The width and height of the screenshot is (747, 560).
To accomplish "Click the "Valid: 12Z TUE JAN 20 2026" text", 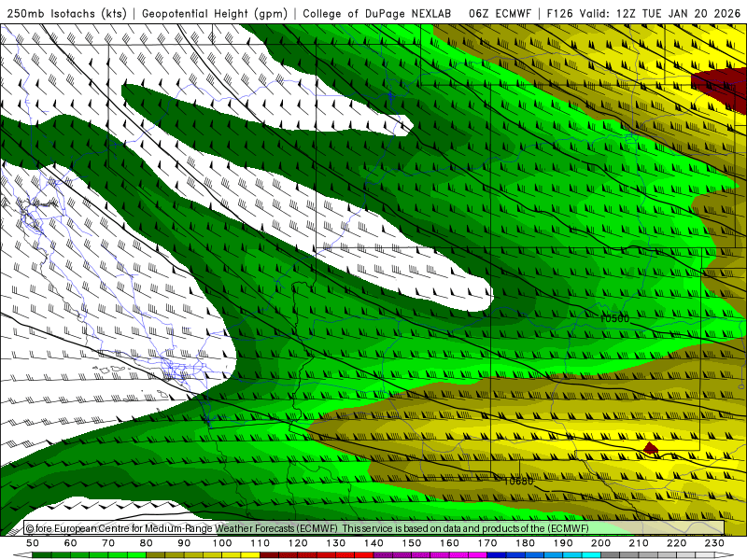I will [660, 13].
